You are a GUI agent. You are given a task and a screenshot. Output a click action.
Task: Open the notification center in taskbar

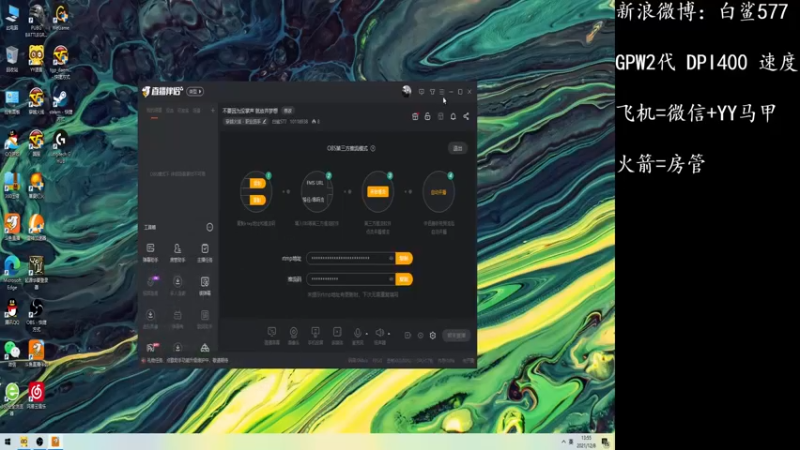tap(605, 442)
